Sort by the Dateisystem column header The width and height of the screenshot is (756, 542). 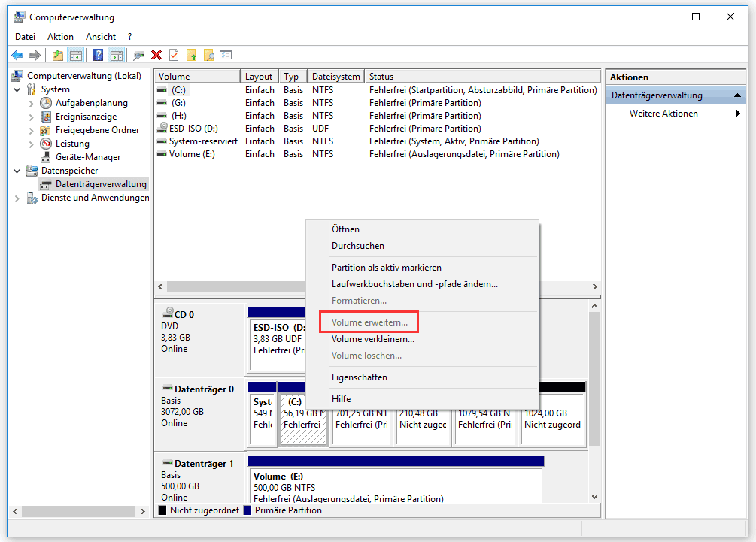pyautogui.click(x=335, y=77)
